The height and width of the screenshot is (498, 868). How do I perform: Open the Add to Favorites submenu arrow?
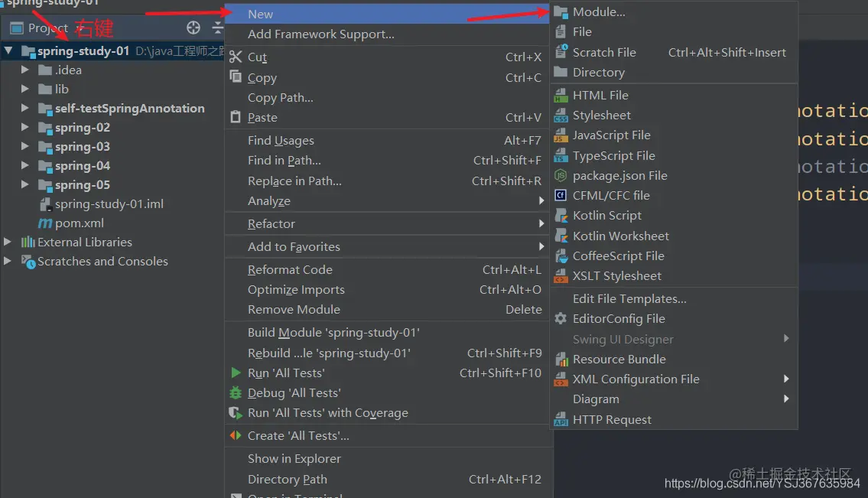[x=541, y=246]
